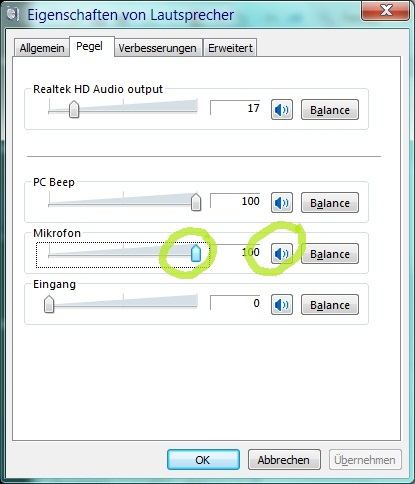Screen dimensions: 415x484
Task: Mute the PC Beep channel
Action: (282, 202)
